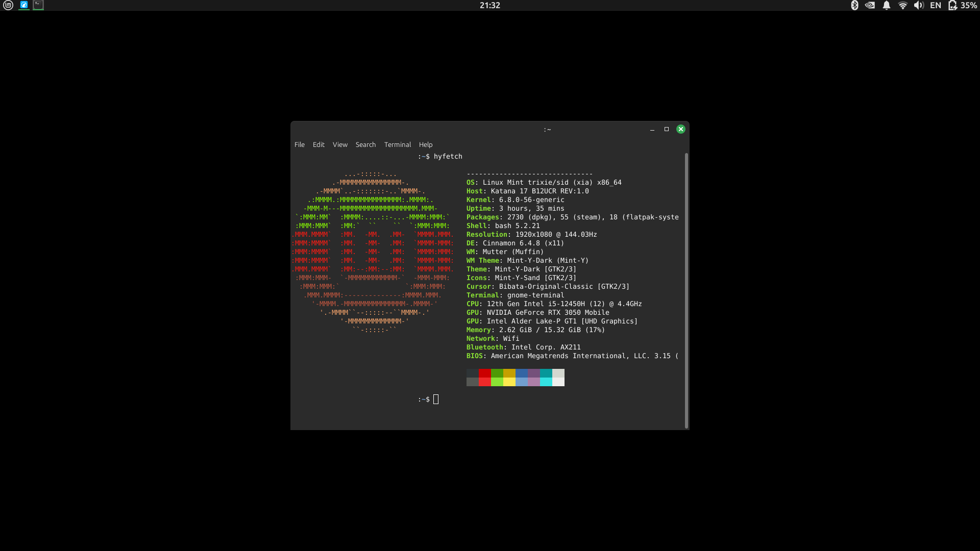This screenshot has width=980, height=551.
Task: Click the 'Memory: 2.62 GiB / 15.32 GiB' line
Action: point(536,330)
